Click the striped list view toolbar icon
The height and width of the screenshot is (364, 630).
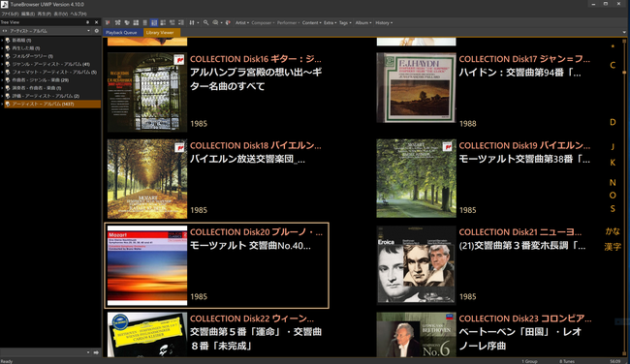[x=145, y=22]
